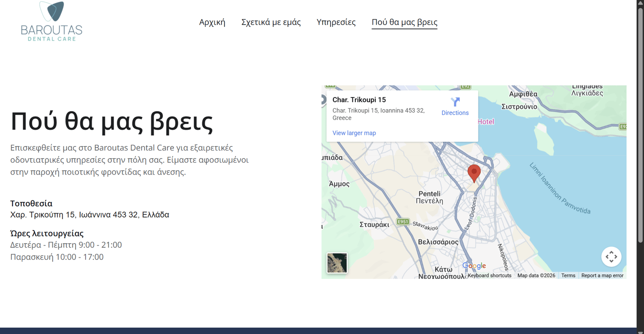
Task: Click the Βελισσάριος label on the map
Action: tap(438, 242)
